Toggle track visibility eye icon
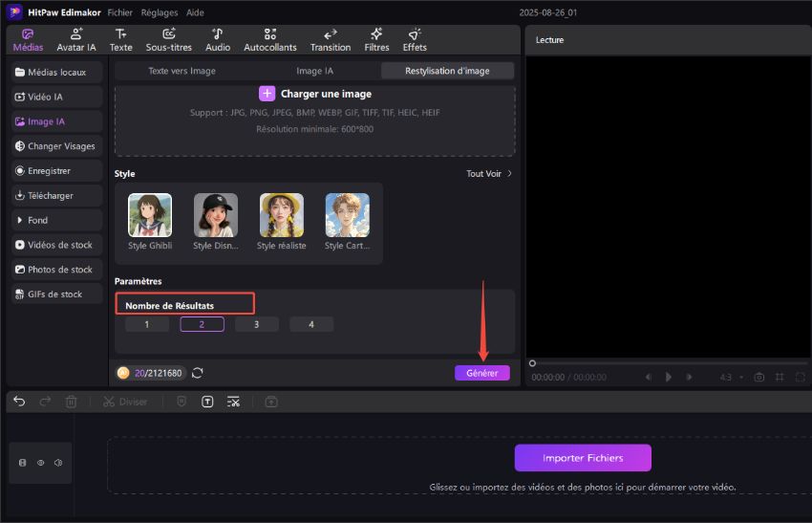The height and width of the screenshot is (523, 812). click(41, 463)
